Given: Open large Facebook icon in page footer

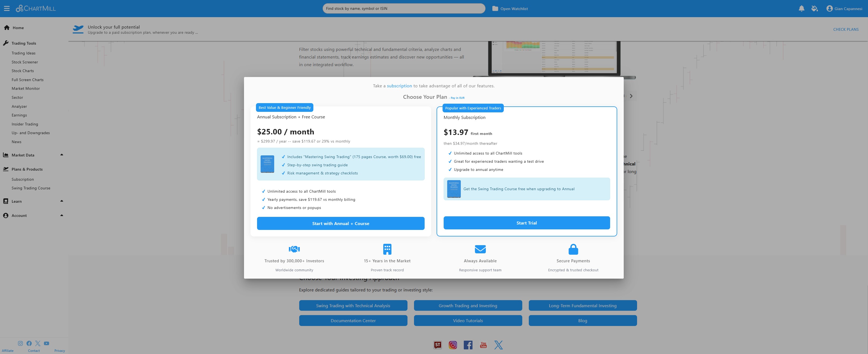Looking at the screenshot, I should tap(468, 345).
